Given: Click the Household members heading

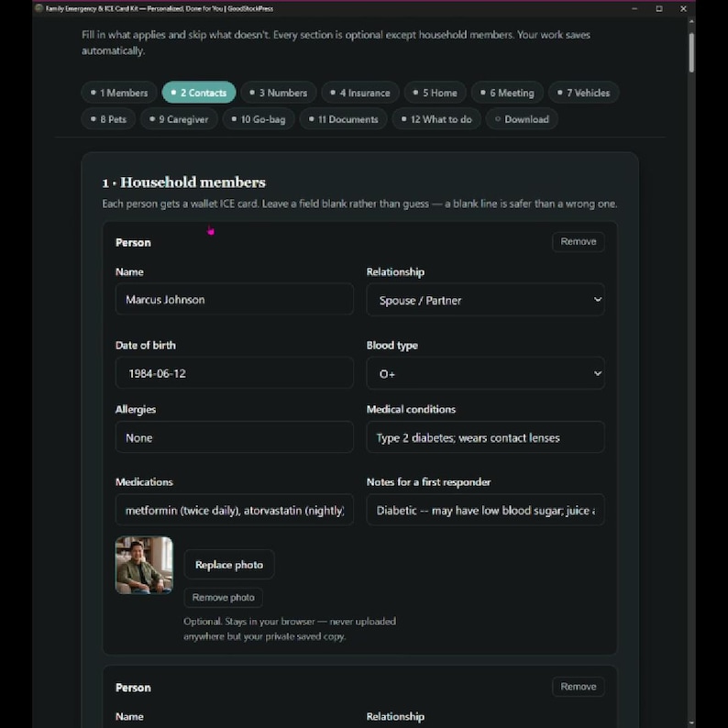Looking at the screenshot, I should (x=184, y=182).
